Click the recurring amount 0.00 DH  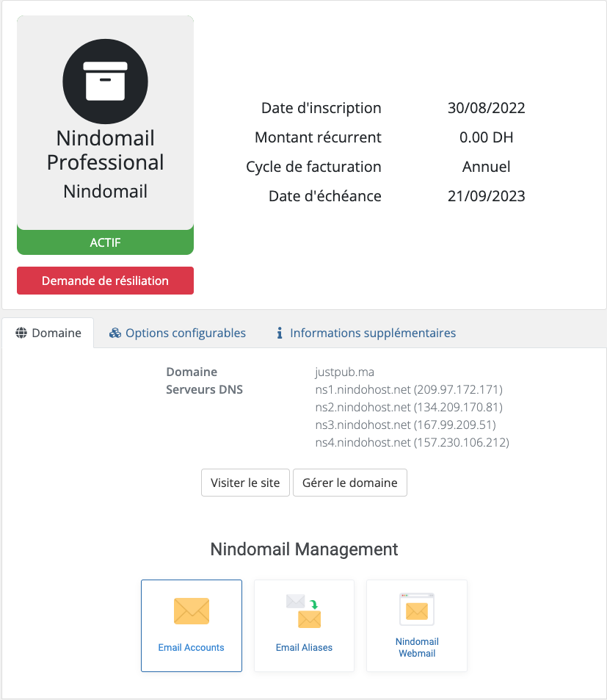(x=487, y=137)
